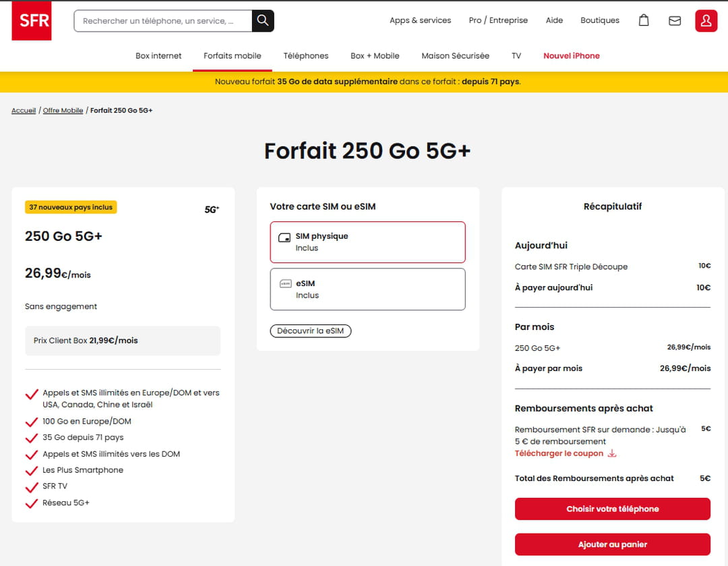Select the eSIM option
Viewport: 728px width, 566px height.
367,289
